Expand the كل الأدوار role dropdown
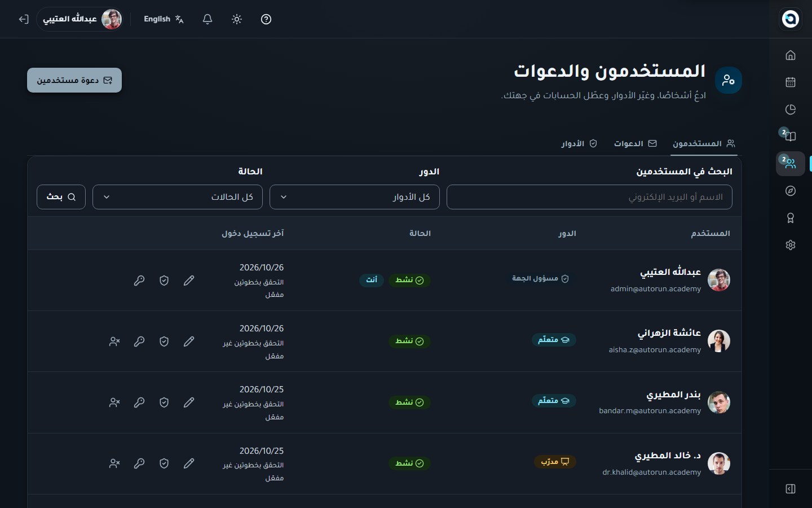 pos(355,197)
